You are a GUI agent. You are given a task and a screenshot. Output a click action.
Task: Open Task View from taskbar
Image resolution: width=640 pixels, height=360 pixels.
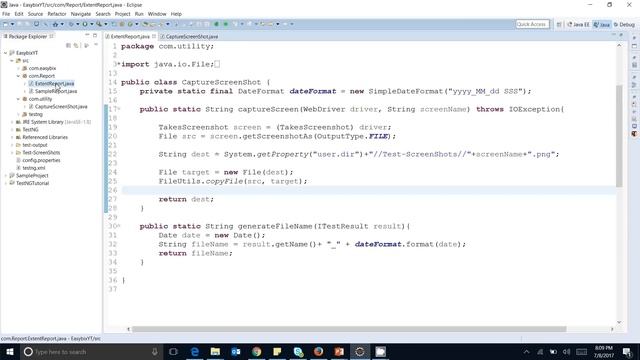click(x=173, y=351)
